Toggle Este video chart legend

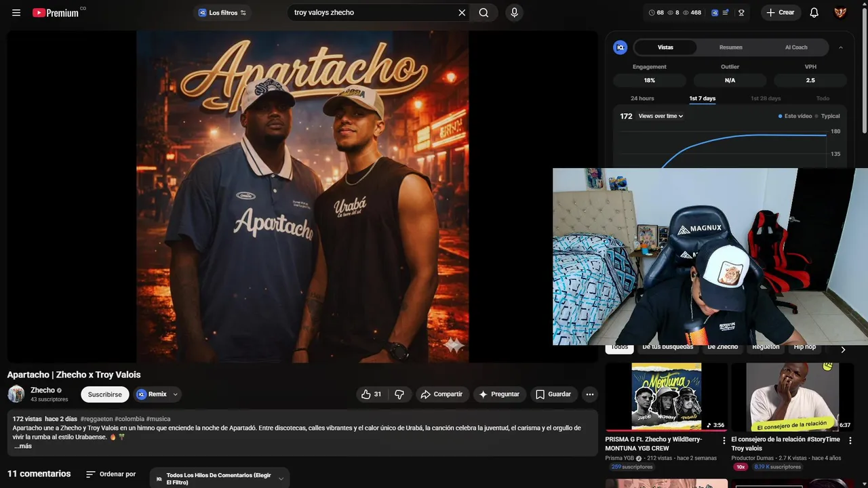pos(795,116)
